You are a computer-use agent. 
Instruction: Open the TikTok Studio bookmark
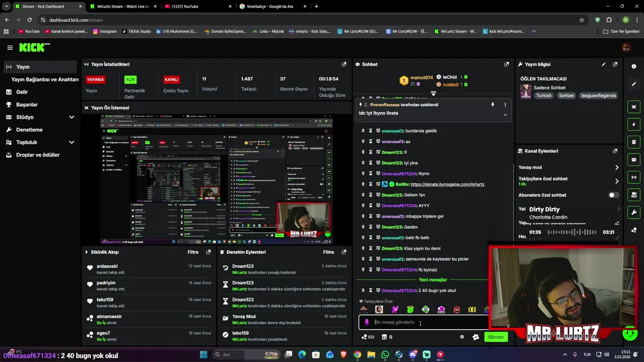(136, 31)
